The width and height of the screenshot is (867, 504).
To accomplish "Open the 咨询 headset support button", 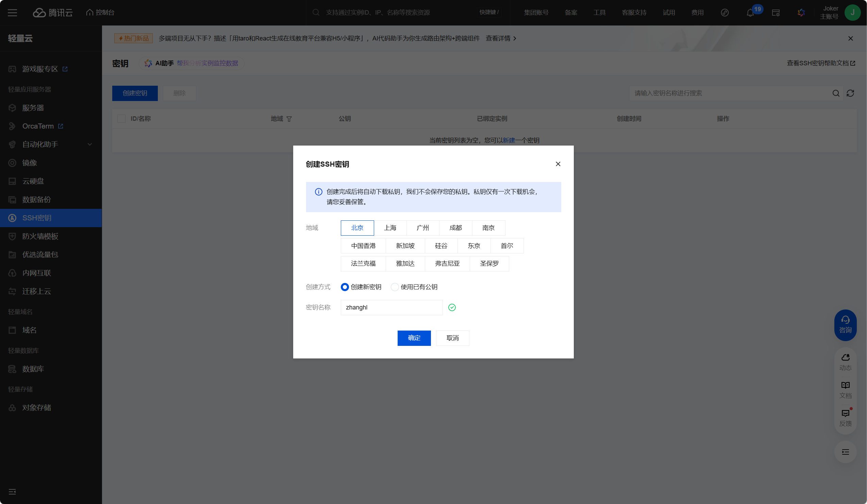I will tap(845, 325).
